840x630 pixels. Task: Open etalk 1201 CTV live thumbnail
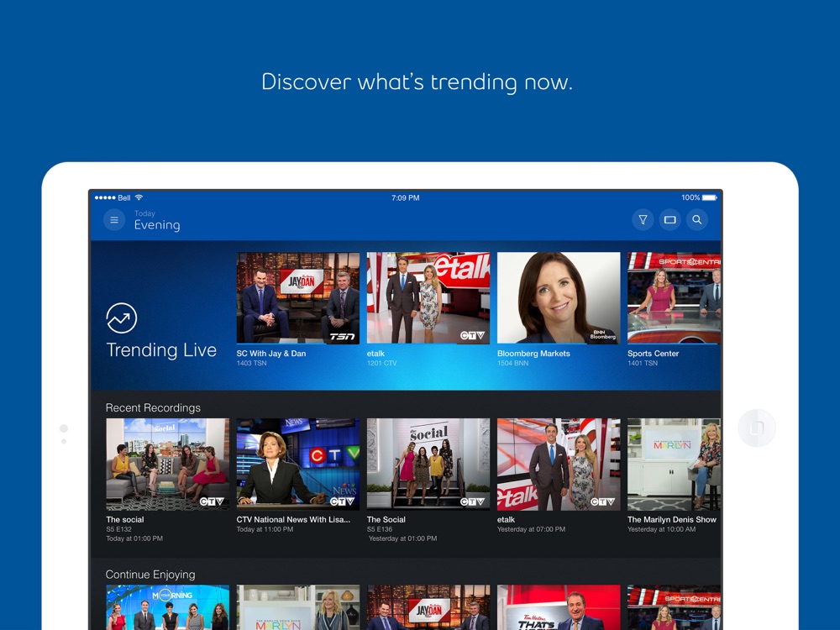point(428,298)
